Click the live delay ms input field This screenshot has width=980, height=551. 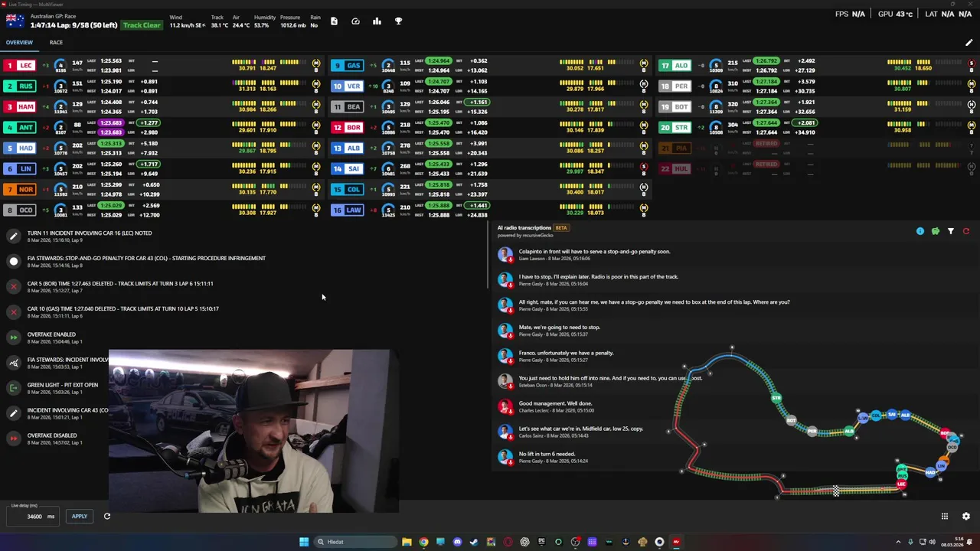pos(32,517)
